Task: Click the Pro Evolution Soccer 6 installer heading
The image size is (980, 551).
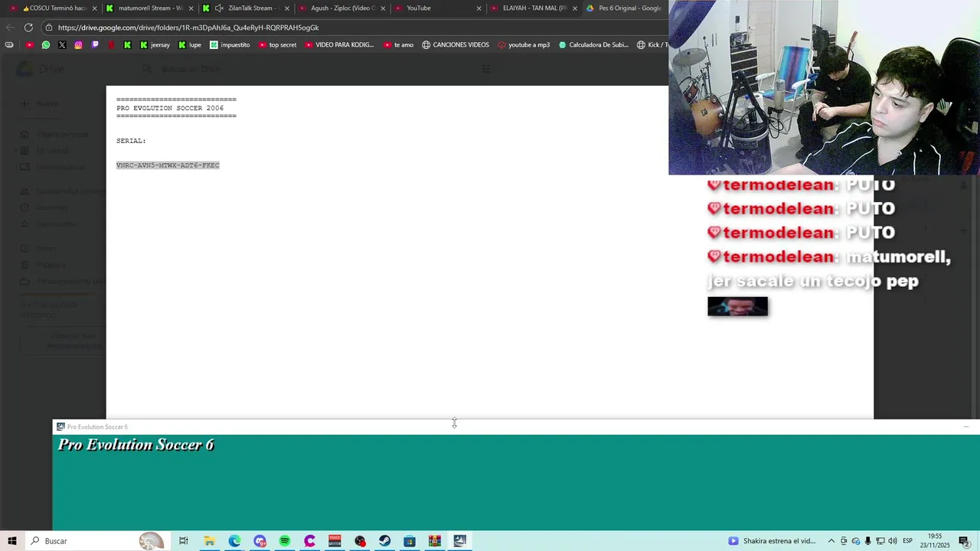Action: (136, 445)
